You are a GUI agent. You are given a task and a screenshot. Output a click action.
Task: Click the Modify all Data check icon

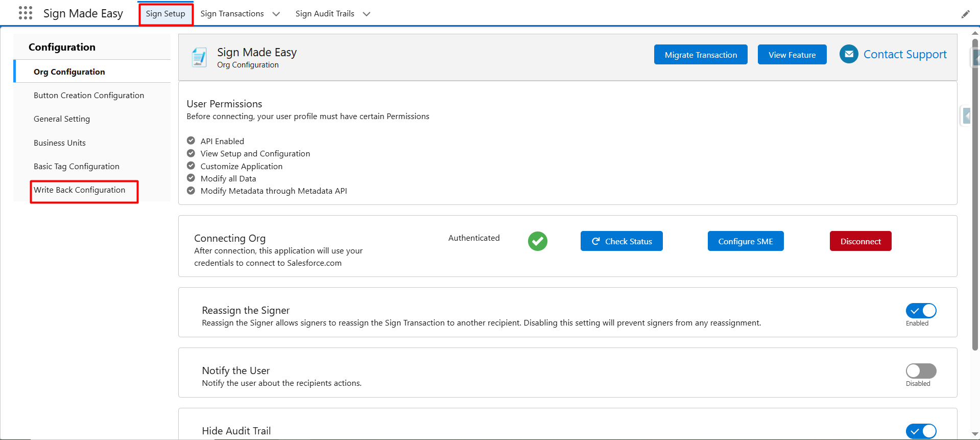tap(191, 178)
